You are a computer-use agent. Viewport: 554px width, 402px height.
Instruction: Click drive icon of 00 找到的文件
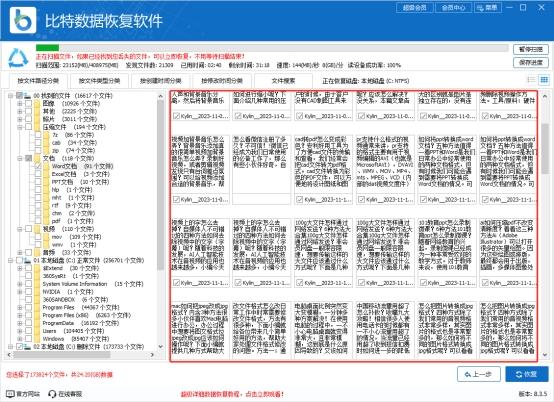coord(28,96)
